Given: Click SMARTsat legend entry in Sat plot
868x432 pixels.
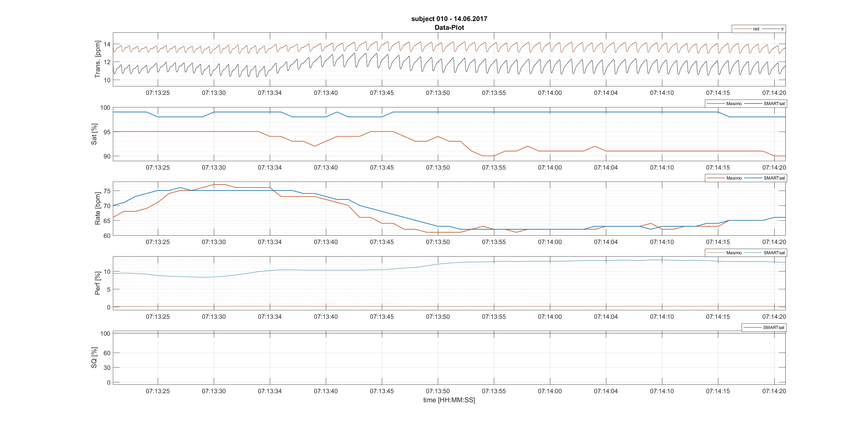Looking at the screenshot, I should click(774, 104).
